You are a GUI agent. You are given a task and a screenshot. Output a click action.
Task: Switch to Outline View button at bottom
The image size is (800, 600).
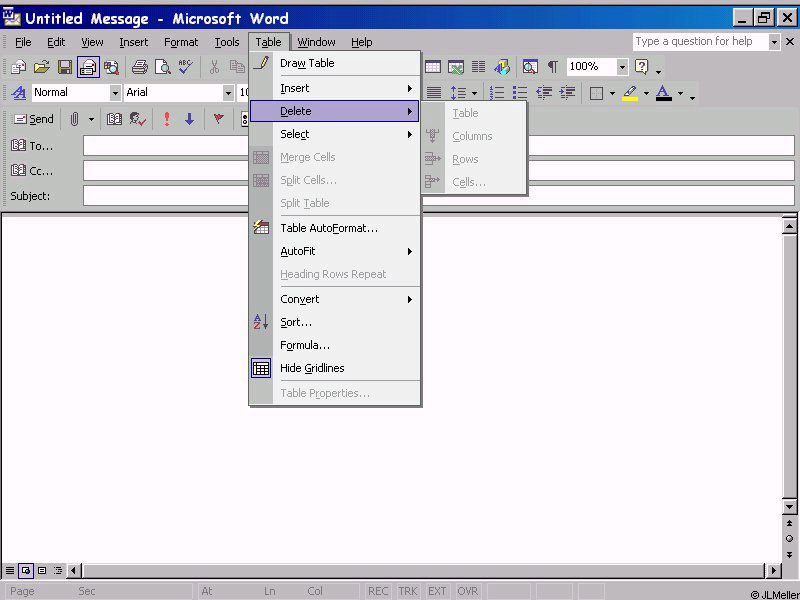point(58,570)
